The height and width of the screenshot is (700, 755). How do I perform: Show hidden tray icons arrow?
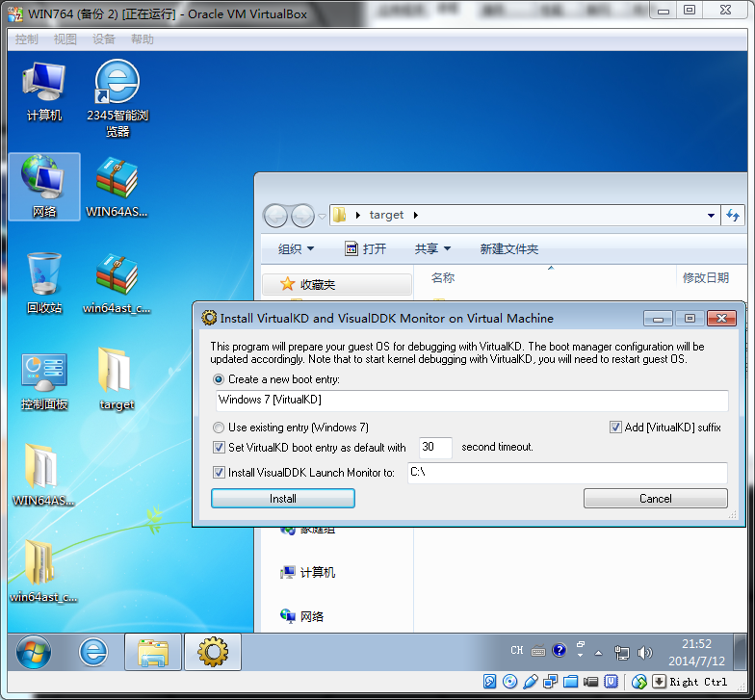[x=599, y=653]
